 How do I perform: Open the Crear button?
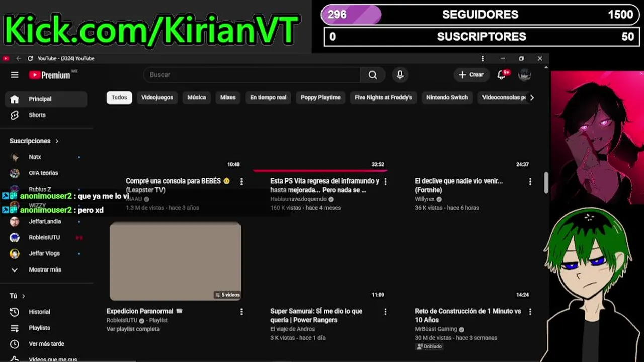(x=471, y=75)
